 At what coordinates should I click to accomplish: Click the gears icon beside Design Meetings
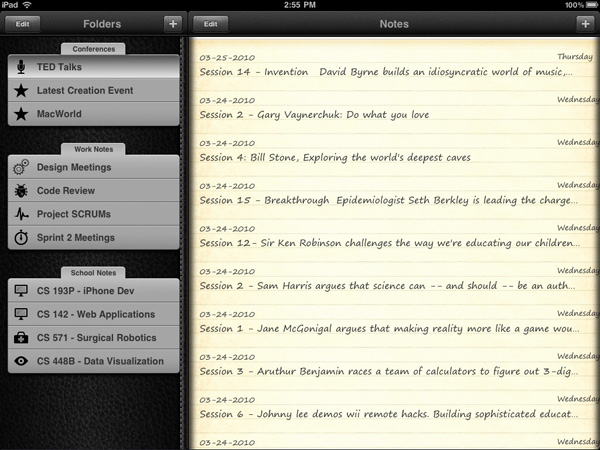(x=21, y=167)
